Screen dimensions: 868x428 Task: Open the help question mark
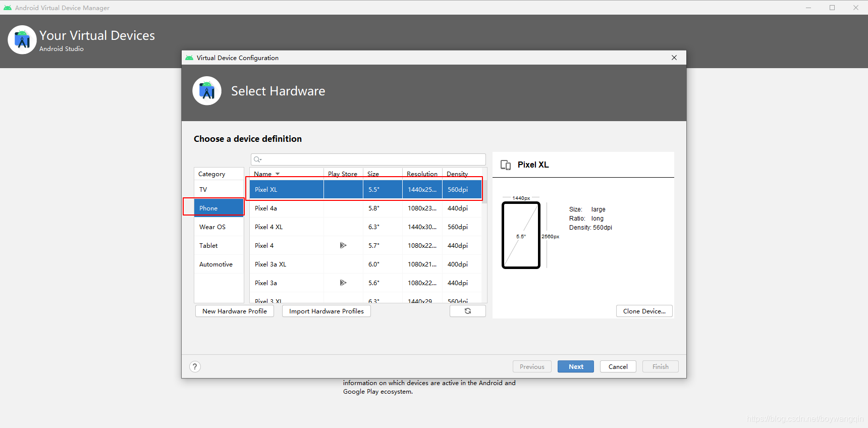coord(195,367)
